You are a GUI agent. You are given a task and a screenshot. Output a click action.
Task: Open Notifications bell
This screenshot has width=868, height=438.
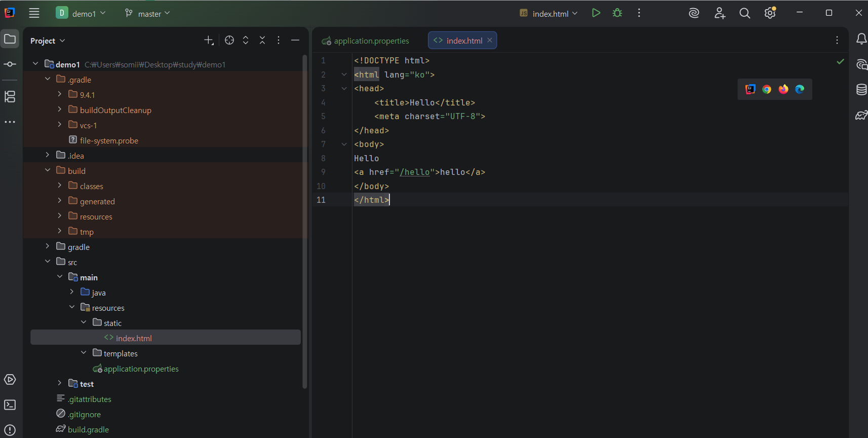click(861, 39)
